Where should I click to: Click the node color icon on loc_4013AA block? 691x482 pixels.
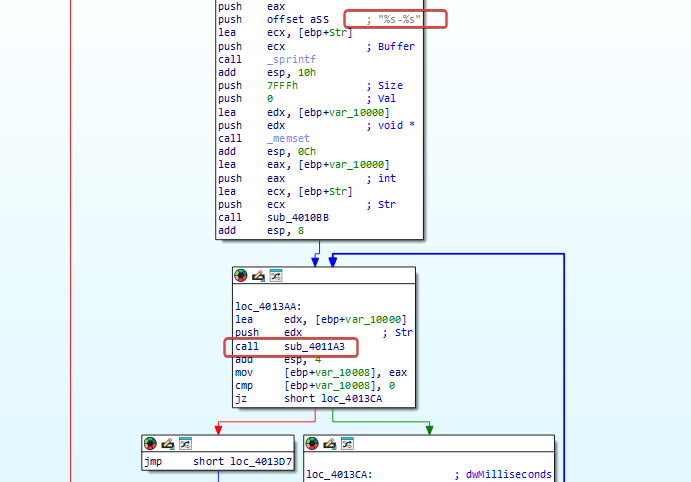click(241, 275)
